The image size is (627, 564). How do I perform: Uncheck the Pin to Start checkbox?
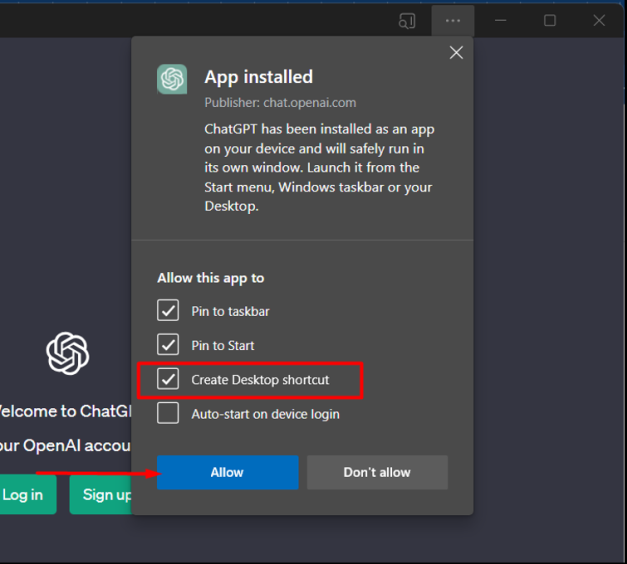(x=169, y=345)
